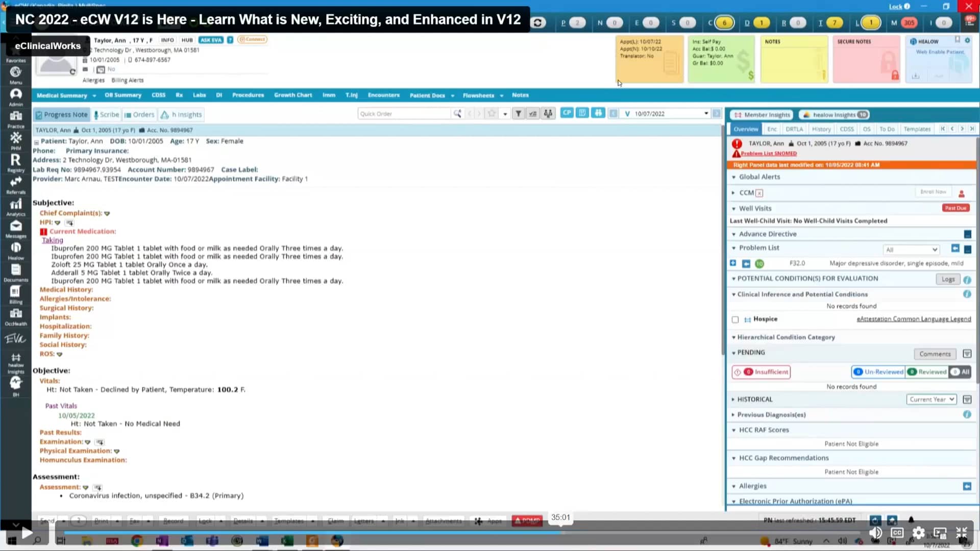The height and width of the screenshot is (551, 980).
Task: Open the Encounters tab
Action: pyautogui.click(x=383, y=95)
